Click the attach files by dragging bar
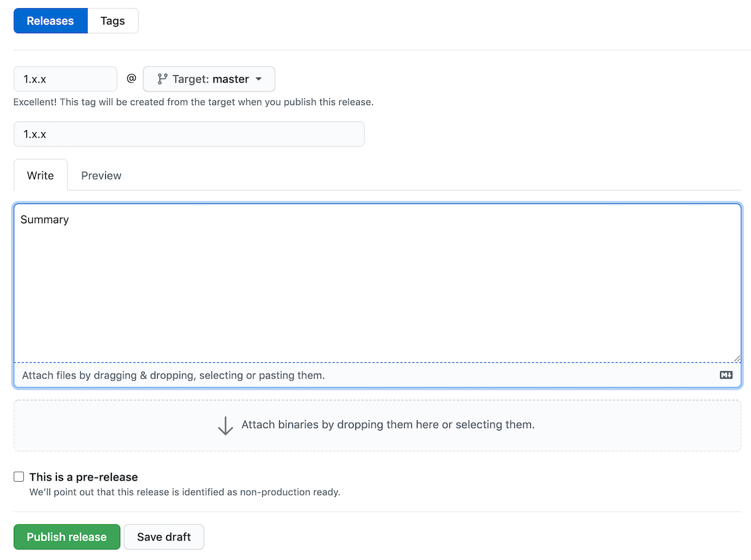 pos(173,375)
